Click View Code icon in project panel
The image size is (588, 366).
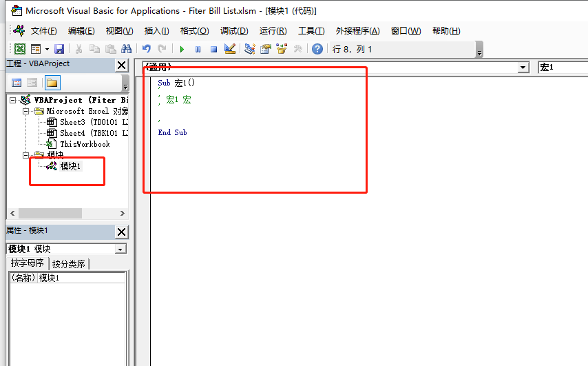click(17, 83)
